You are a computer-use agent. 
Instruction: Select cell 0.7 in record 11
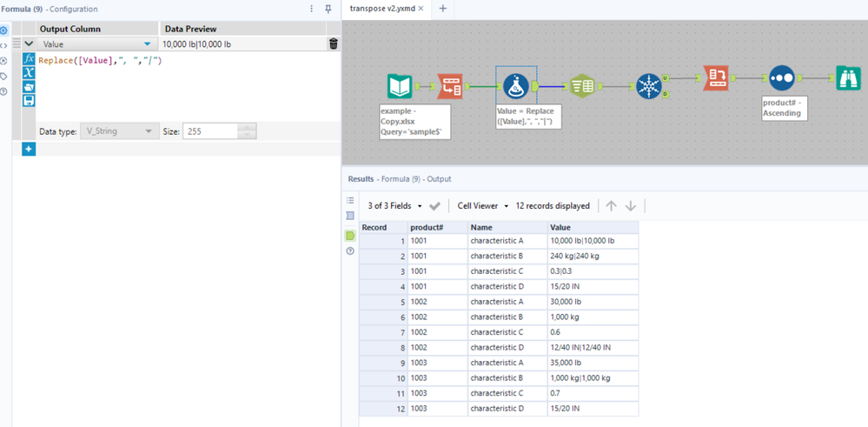[x=593, y=393]
